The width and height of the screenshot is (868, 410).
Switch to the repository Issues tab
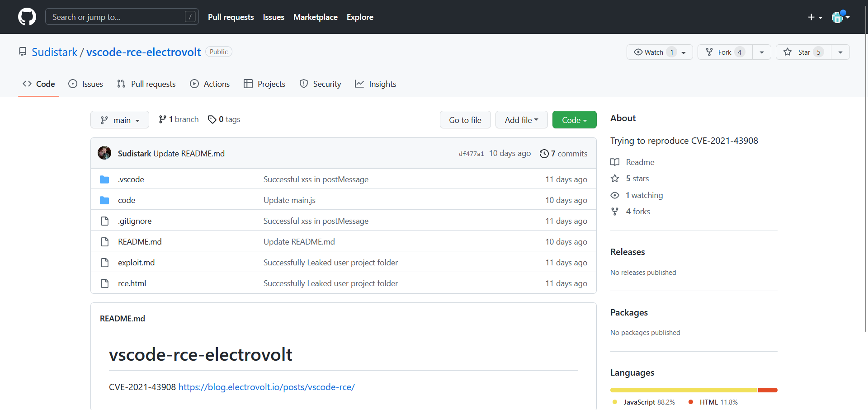86,84
